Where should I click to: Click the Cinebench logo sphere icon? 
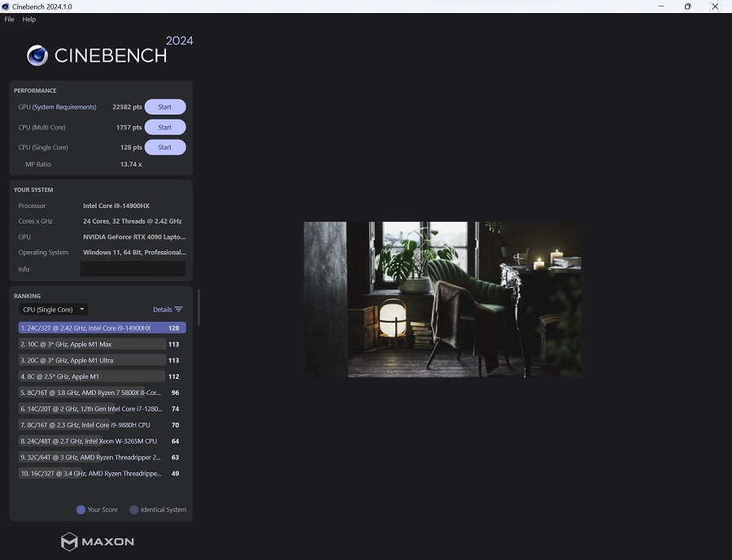click(x=37, y=55)
